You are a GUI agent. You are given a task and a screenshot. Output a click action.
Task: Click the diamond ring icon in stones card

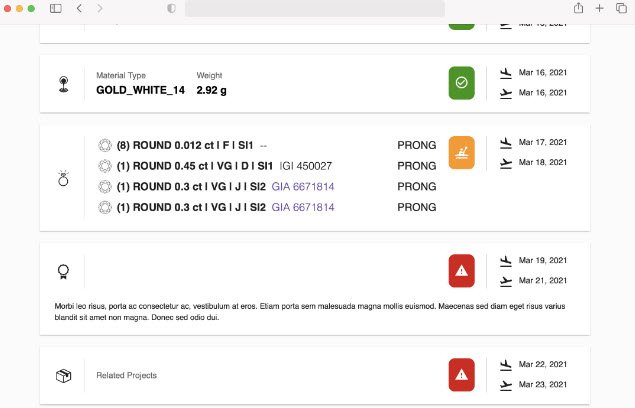(x=63, y=178)
